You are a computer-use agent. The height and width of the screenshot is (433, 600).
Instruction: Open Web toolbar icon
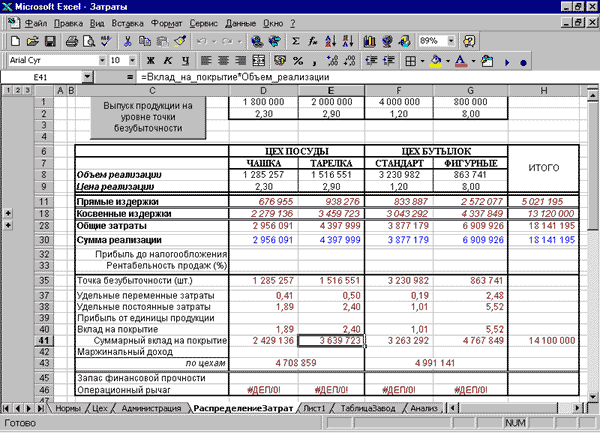coord(275,41)
